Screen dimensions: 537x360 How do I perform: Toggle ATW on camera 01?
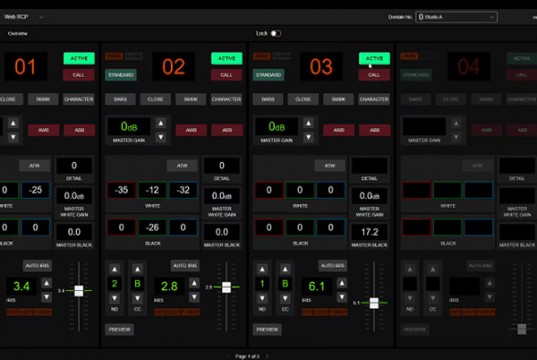click(35, 165)
